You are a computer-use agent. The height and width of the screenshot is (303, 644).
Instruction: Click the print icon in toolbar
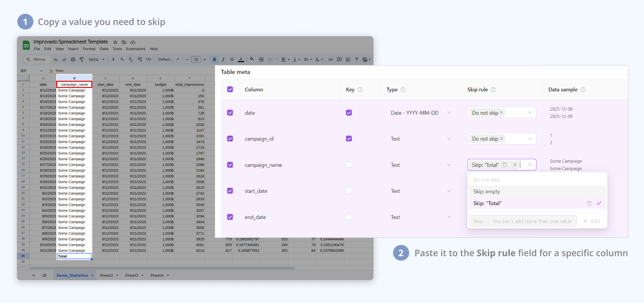[73, 59]
